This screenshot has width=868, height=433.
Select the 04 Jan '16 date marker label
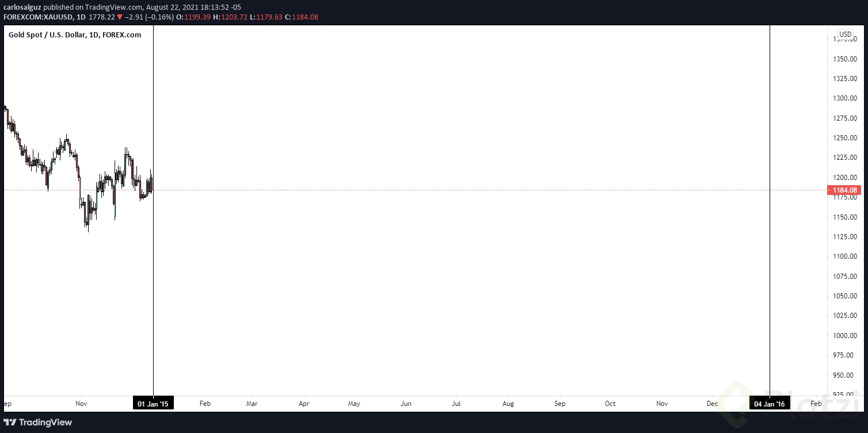(x=770, y=404)
